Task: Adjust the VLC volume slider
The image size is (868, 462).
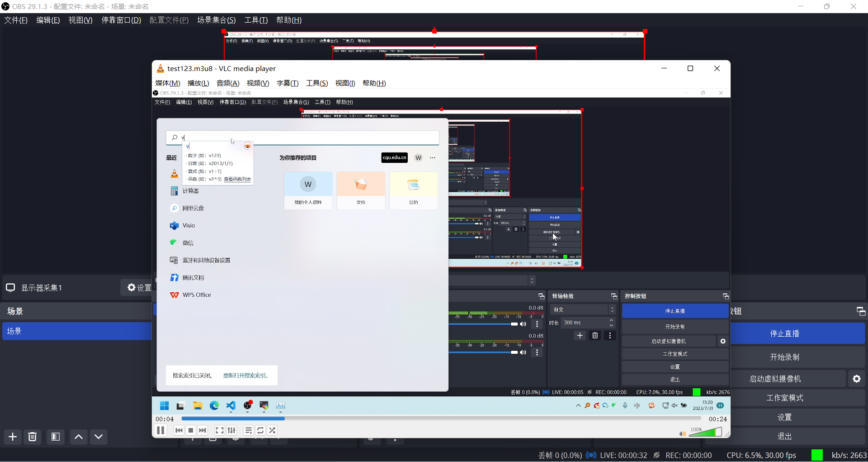Action: click(705, 432)
